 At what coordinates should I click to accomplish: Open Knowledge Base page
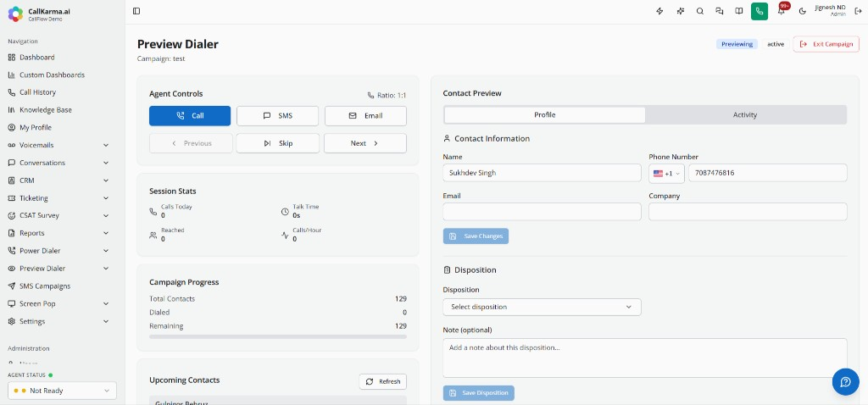point(46,110)
